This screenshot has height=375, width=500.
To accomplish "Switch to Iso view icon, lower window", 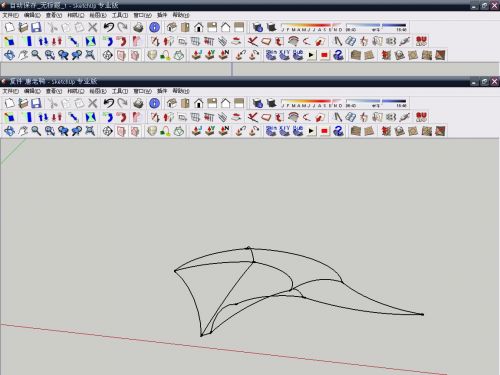I will [172, 103].
